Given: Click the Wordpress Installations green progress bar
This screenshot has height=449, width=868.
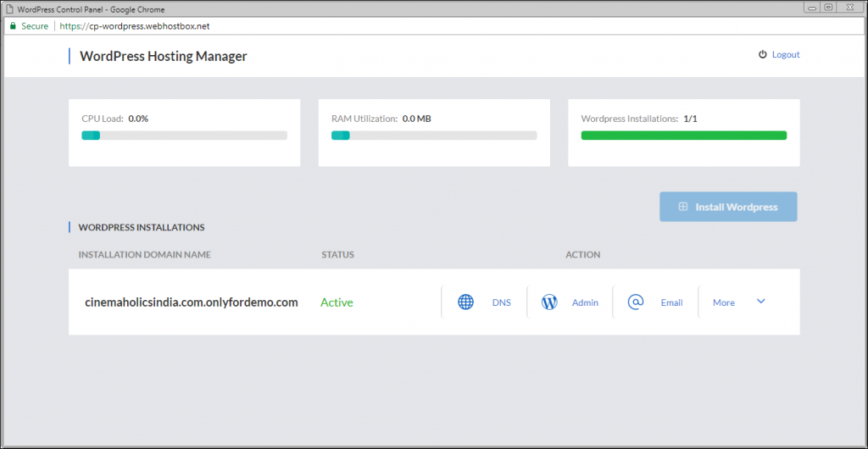Looking at the screenshot, I should [684, 136].
